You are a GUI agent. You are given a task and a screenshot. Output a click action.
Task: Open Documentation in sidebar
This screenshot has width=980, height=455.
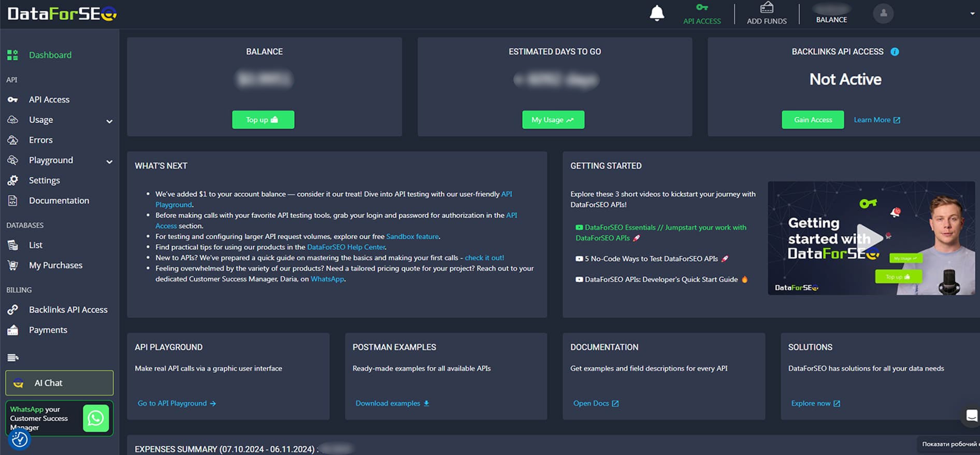tap(59, 201)
